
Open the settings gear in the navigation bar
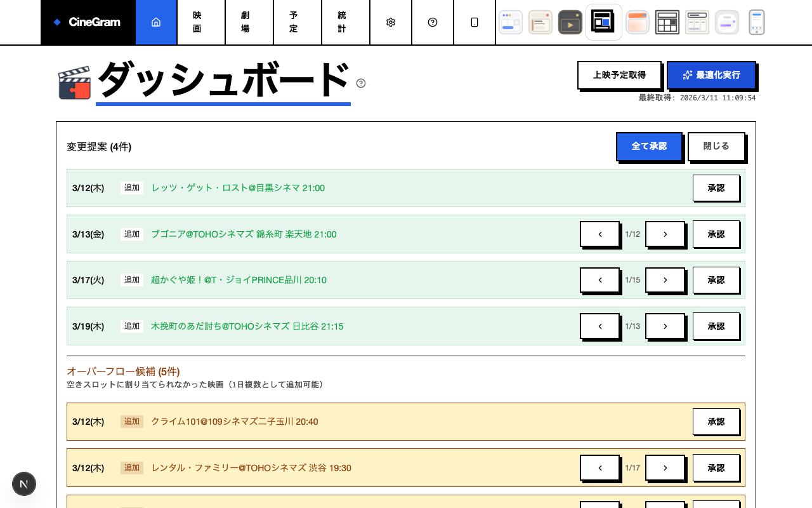tap(391, 22)
